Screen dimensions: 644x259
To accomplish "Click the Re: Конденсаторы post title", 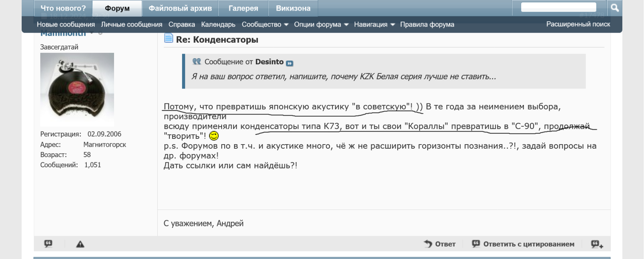I will (x=217, y=40).
